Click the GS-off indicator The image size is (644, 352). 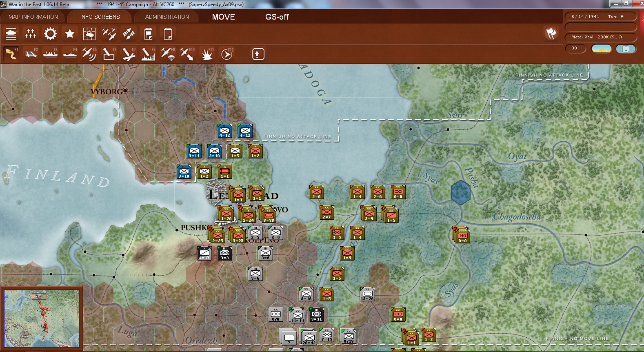[277, 17]
